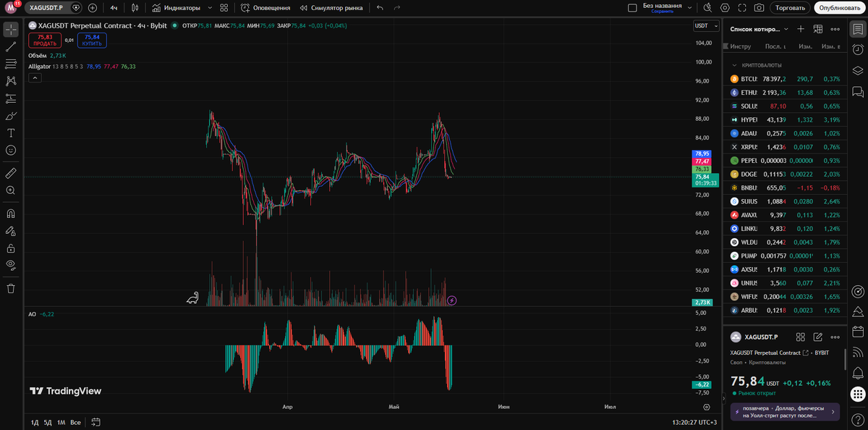The height and width of the screenshot is (430, 868).
Task: Open the chart layout setup square icon
Action: click(x=633, y=8)
